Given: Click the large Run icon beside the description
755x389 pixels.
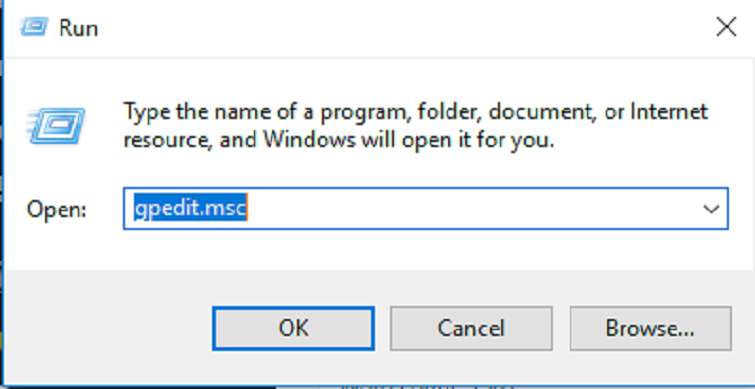Looking at the screenshot, I should click(56, 126).
